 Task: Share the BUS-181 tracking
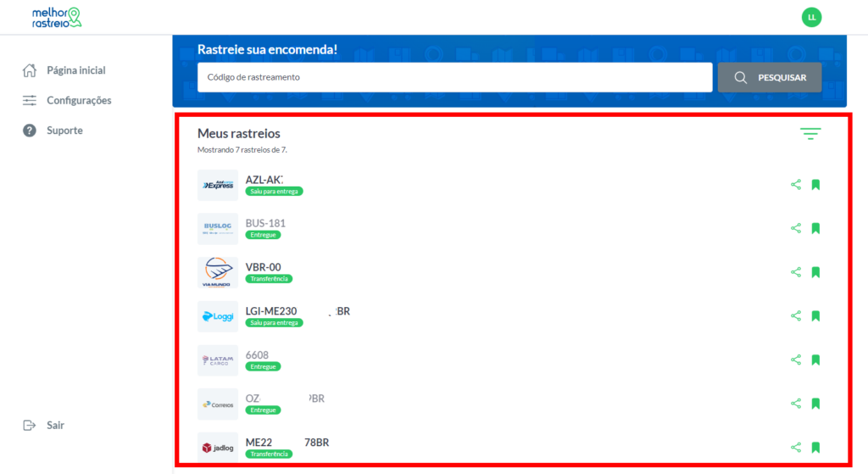click(x=795, y=228)
